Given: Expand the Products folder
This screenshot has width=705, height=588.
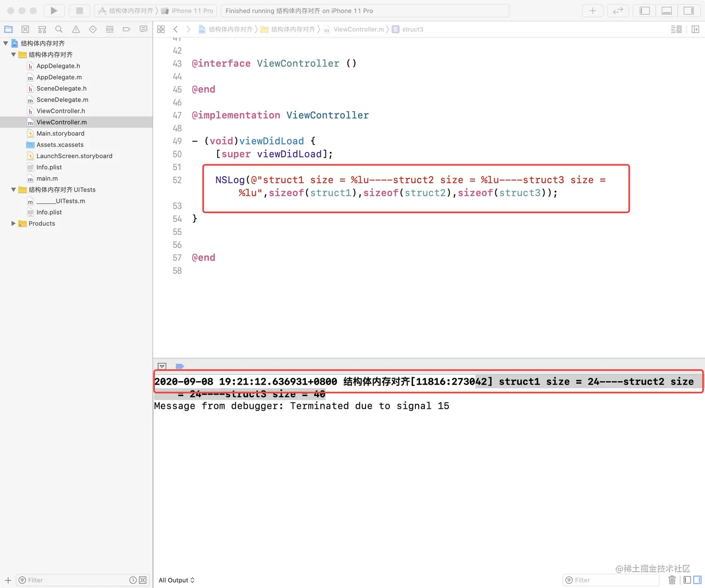Looking at the screenshot, I should (14, 223).
